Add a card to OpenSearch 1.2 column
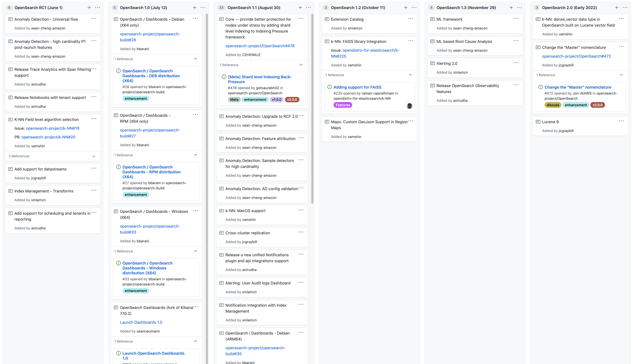Image resolution: width=633 pixels, height=364 pixels. (405, 8)
